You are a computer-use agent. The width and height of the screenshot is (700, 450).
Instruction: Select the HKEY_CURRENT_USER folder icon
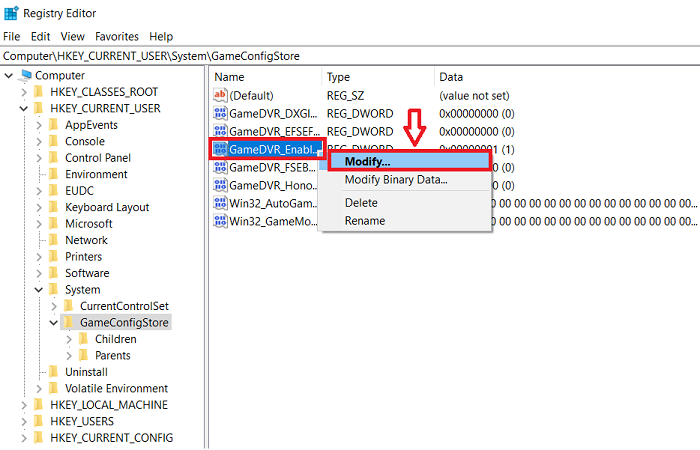pos(39,108)
